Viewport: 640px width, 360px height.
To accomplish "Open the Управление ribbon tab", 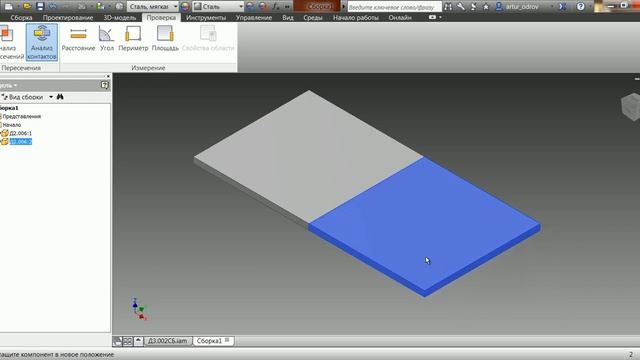I will [x=253, y=18].
